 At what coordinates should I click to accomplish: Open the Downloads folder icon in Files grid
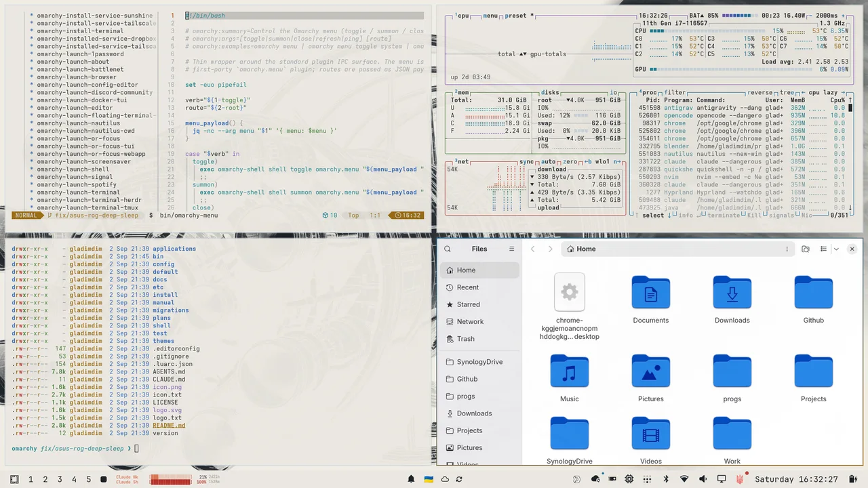point(732,291)
